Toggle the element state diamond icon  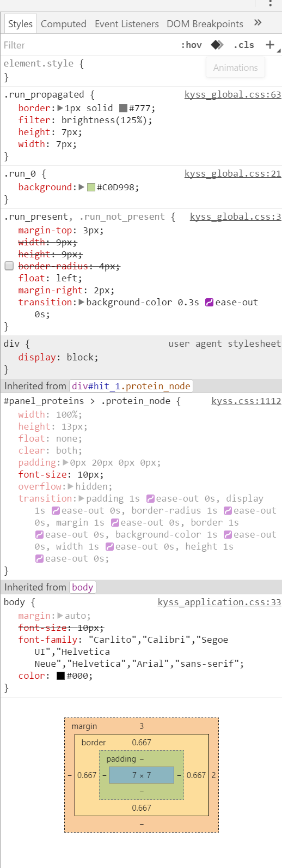[217, 45]
